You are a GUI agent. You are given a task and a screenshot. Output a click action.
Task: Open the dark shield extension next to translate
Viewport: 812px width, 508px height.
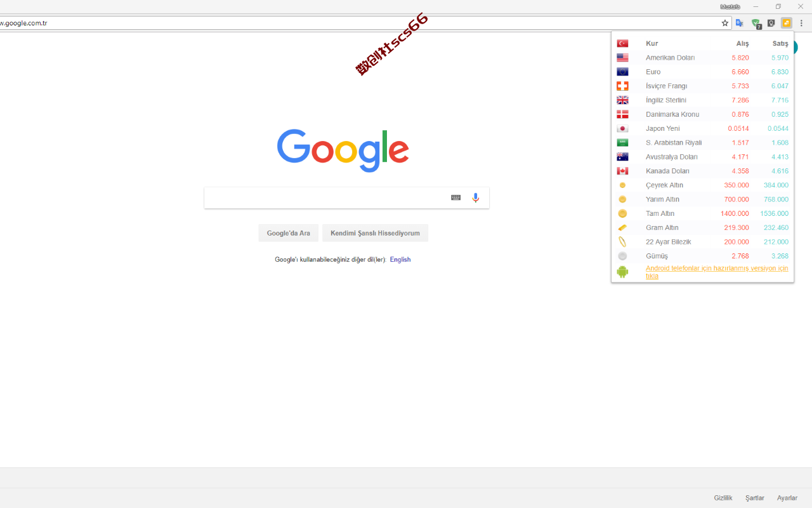coord(771,23)
